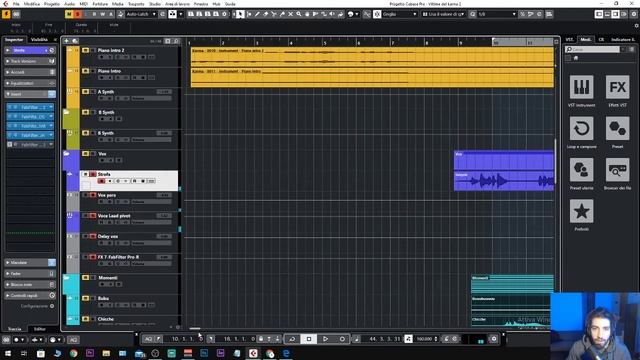This screenshot has width=640, height=360.
Task: Open the File menu
Action: click(x=16, y=4)
